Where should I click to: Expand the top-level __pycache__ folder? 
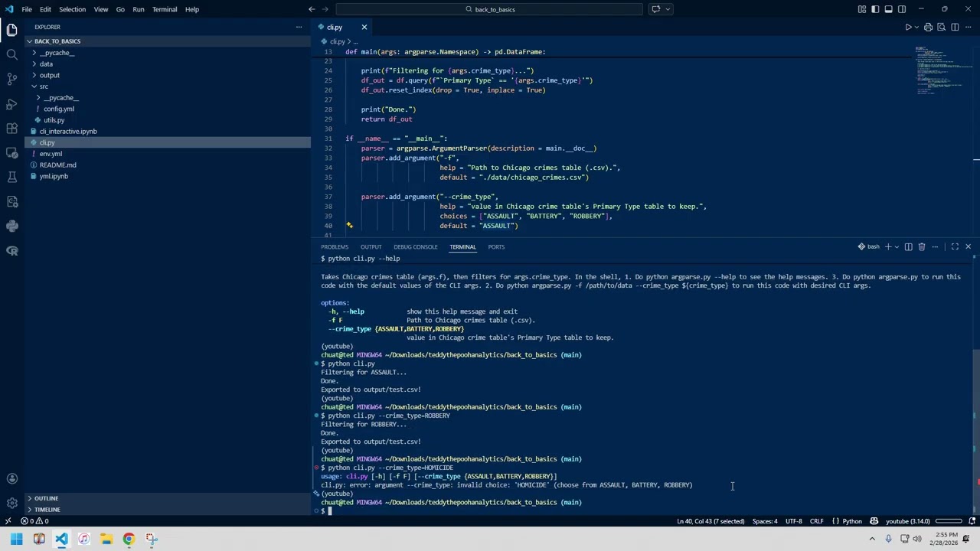pos(57,53)
